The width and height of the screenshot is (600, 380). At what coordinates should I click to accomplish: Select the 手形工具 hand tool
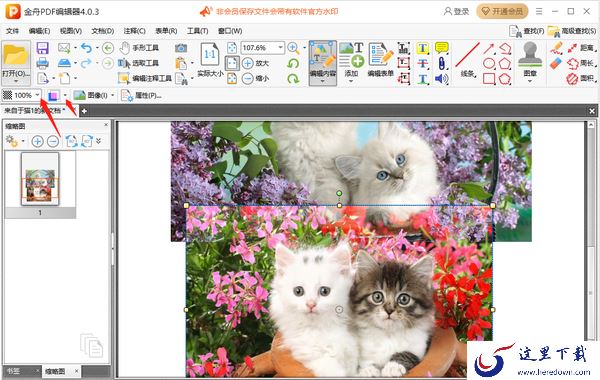139,48
